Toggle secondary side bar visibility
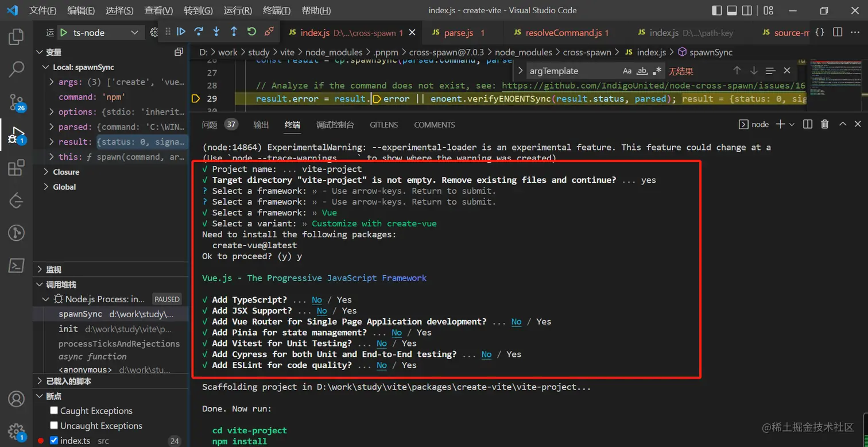 [x=747, y=10]
